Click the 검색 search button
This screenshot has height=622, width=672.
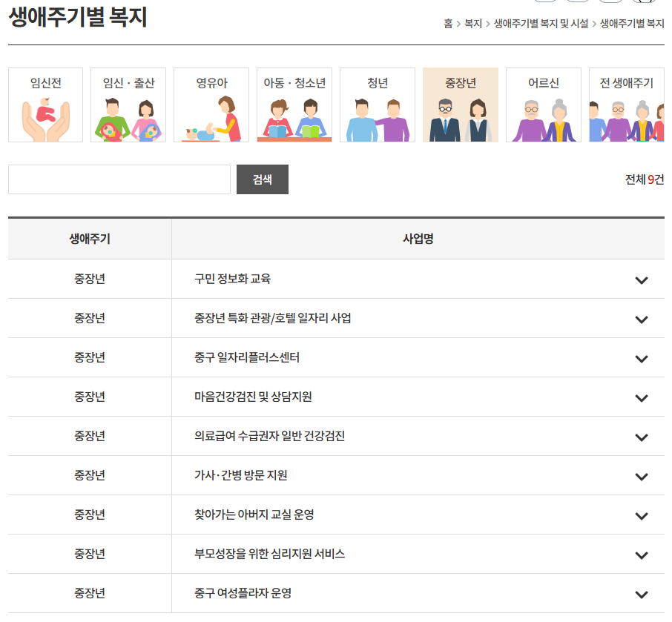262,179
